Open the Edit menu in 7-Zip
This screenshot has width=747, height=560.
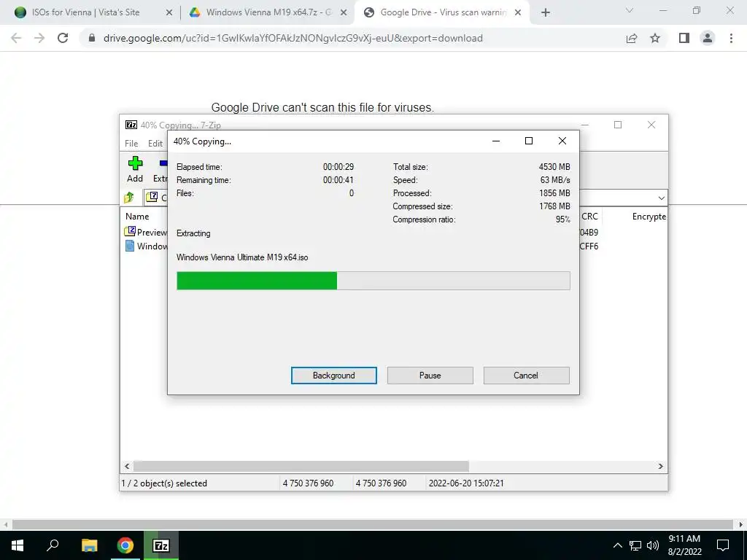pos(155,144)
